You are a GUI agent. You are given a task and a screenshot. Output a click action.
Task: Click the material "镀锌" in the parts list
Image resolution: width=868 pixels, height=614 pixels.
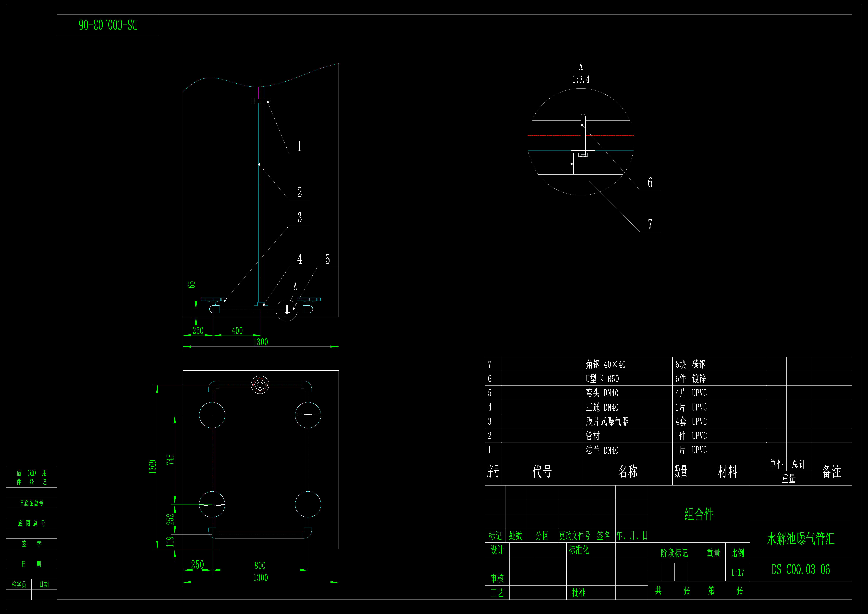point(699,379)
